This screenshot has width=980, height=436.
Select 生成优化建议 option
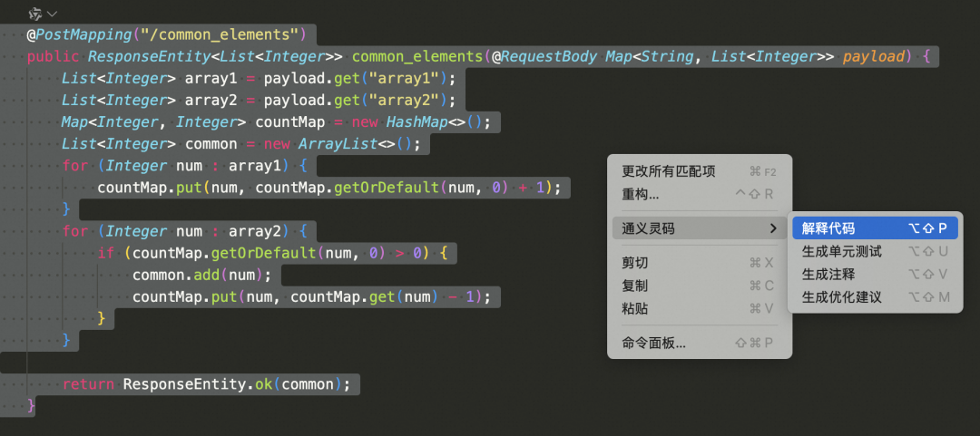[x=841, y=296]
